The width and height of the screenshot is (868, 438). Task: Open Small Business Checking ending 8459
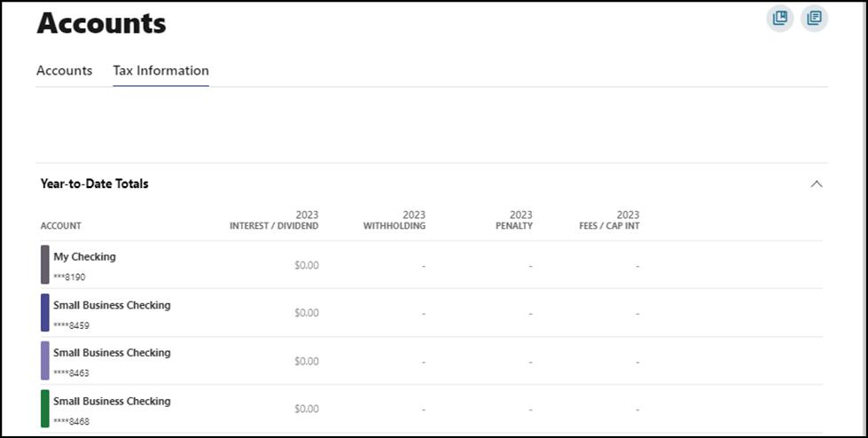pos(112,305)
